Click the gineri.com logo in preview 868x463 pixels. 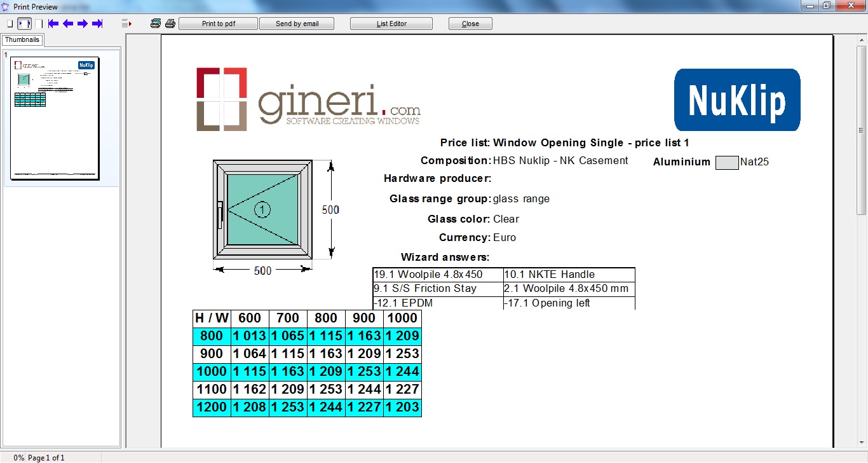point(308,100)
